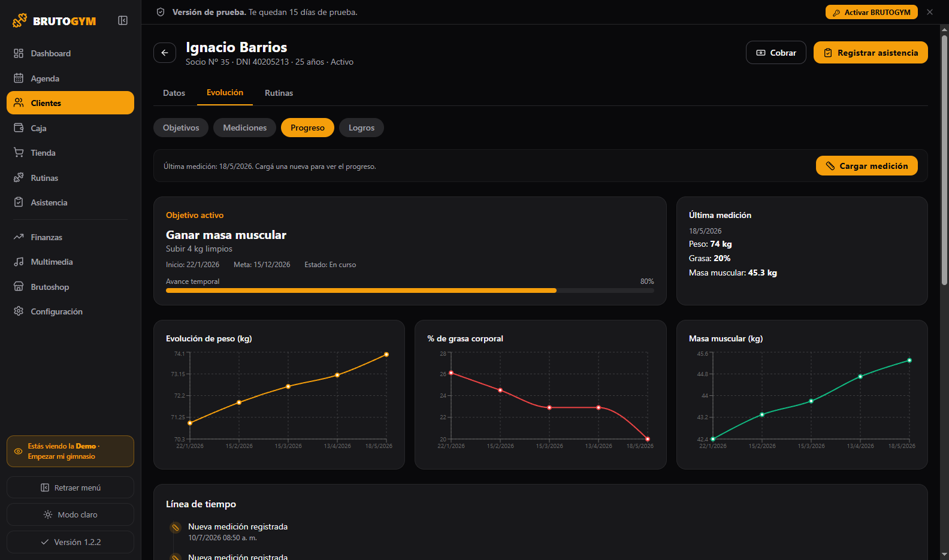Screen dimensions: 949x560
Task: Open Rutinas in the sidebar
Action: [x=70, y=178]
